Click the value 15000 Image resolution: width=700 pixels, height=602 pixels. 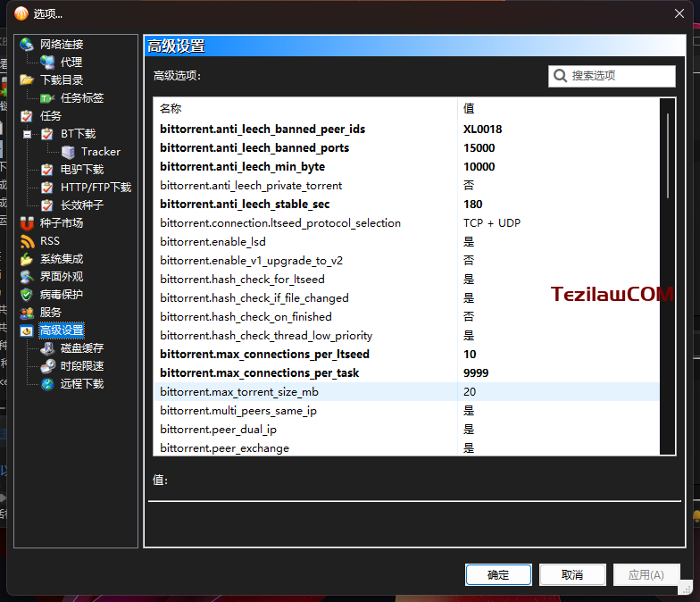479,148
